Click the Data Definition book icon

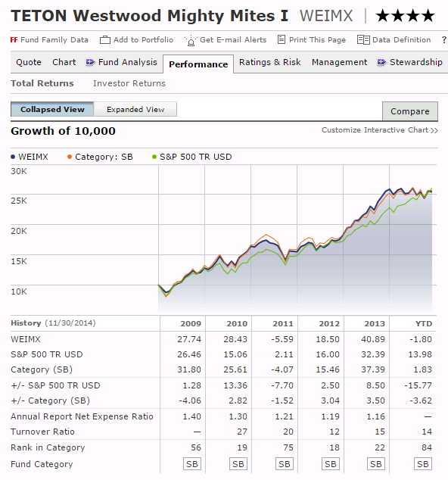pos(363,40)
